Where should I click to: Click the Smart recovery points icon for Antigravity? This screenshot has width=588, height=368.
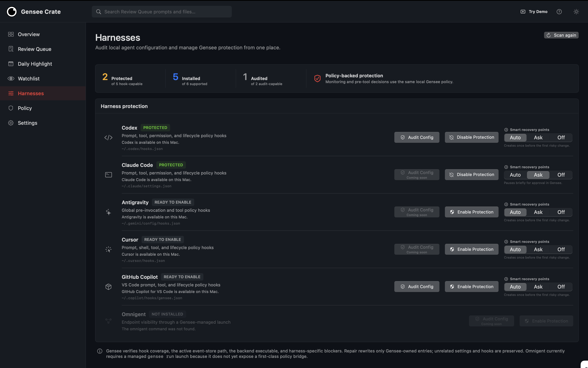(506, 204)
